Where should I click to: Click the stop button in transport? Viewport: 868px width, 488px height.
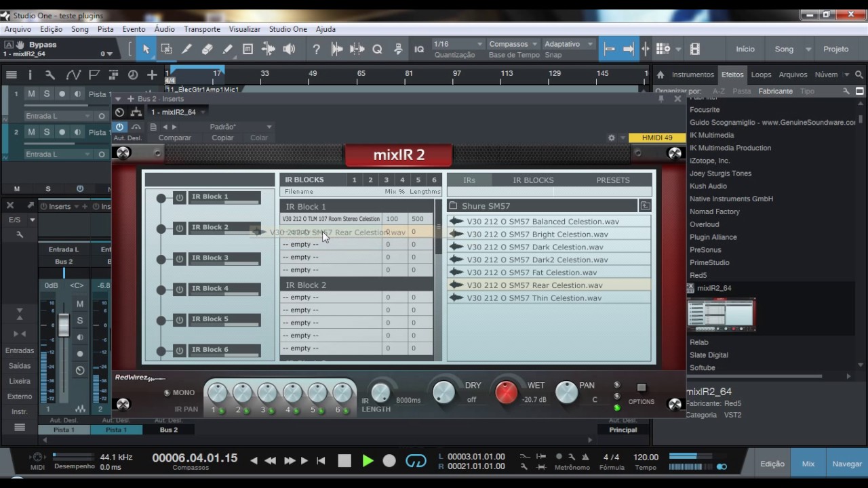pos(344,461)
